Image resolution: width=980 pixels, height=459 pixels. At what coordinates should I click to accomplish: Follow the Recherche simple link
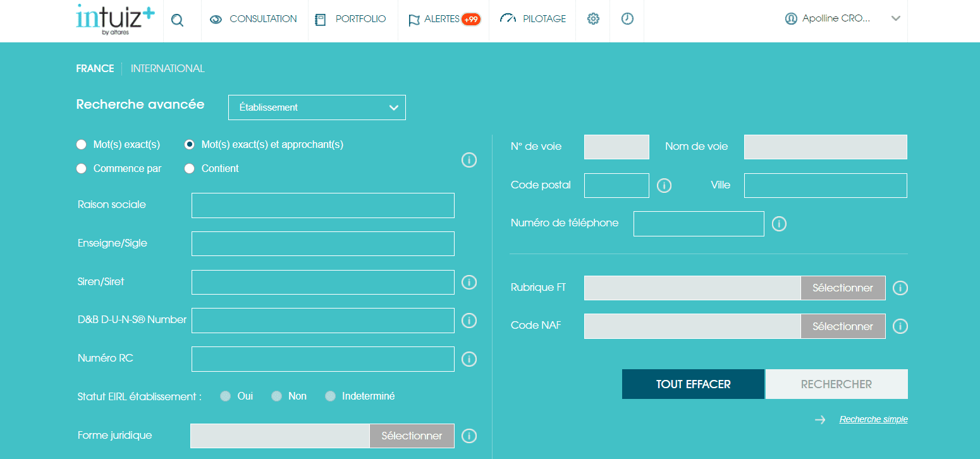[x=874, y=419]
